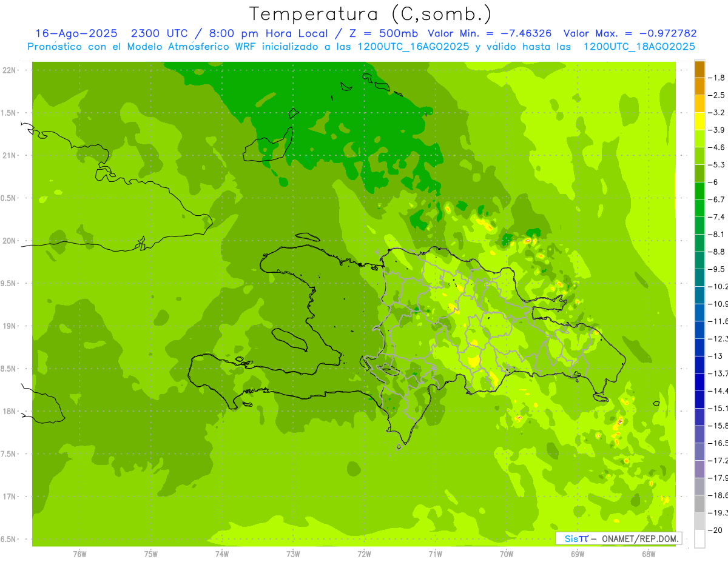Click the white swatch below the -20 label

699,538
